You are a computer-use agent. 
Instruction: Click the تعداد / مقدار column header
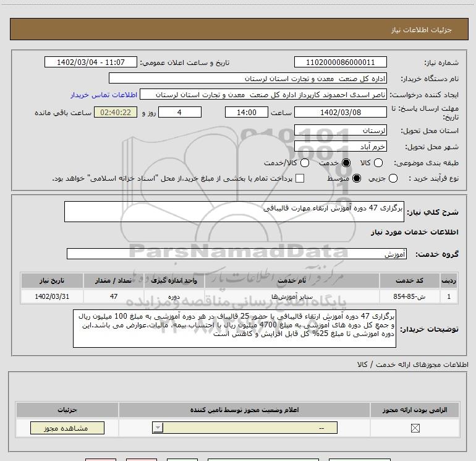click(x=114, y=280)
